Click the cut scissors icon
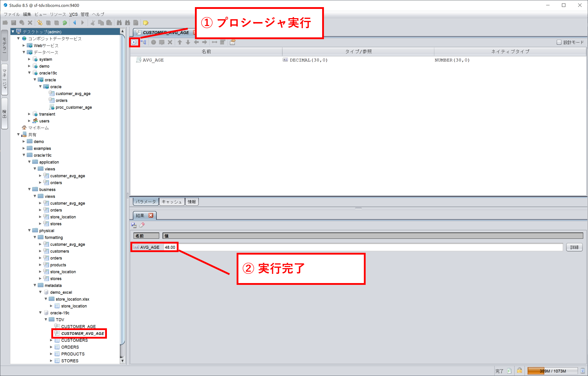 (93, 23)
